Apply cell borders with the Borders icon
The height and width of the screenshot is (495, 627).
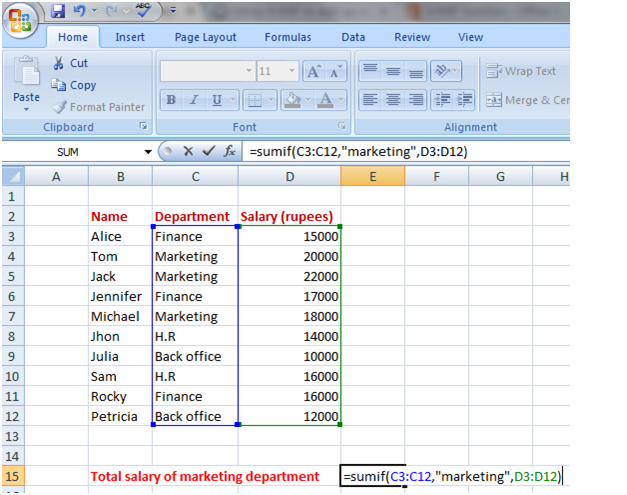click(255, 100)
